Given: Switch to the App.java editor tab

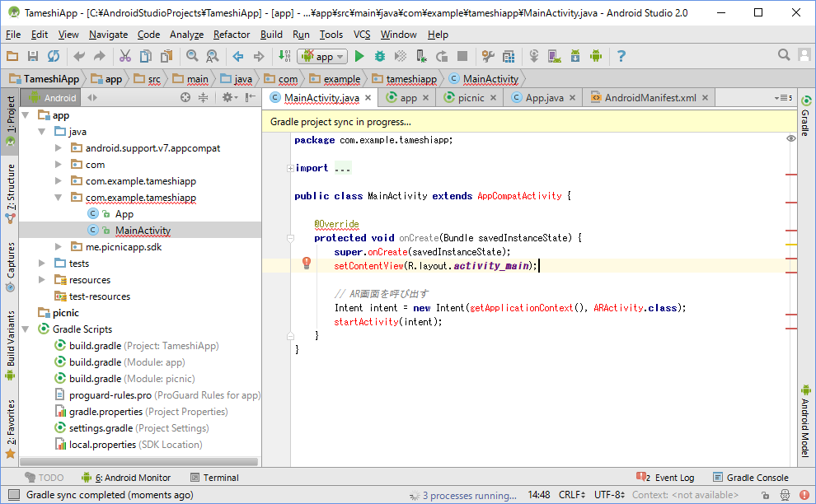Looking at the screenshot, I should [x=544, y=98].
